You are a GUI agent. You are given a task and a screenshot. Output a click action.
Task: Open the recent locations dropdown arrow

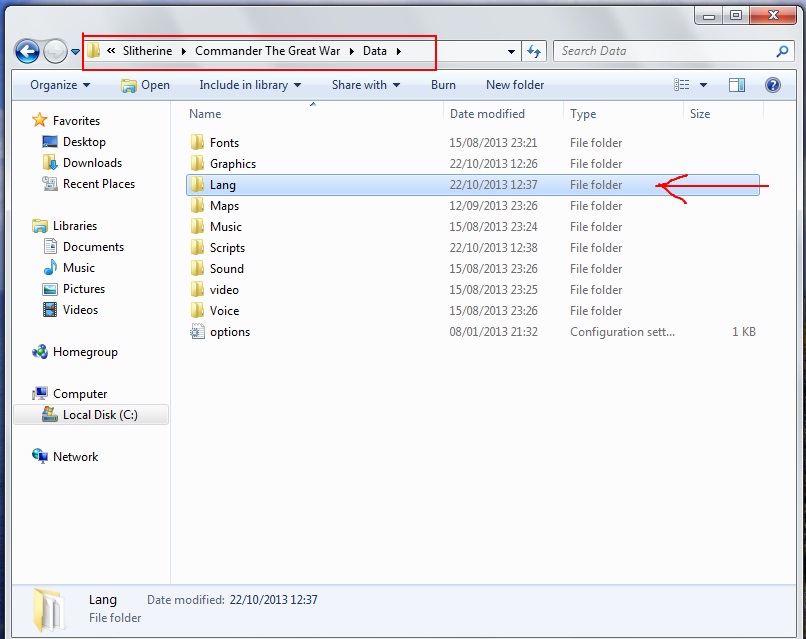click(76, 51)
